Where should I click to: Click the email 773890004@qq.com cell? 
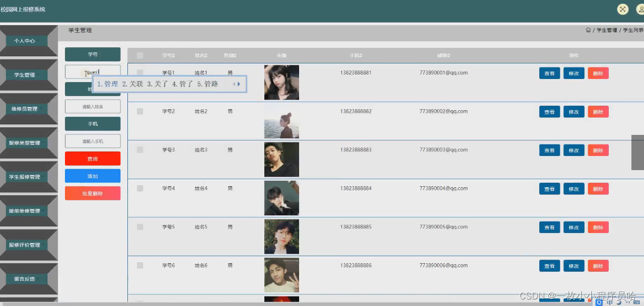pyautogui.click(x=444, y=188)
